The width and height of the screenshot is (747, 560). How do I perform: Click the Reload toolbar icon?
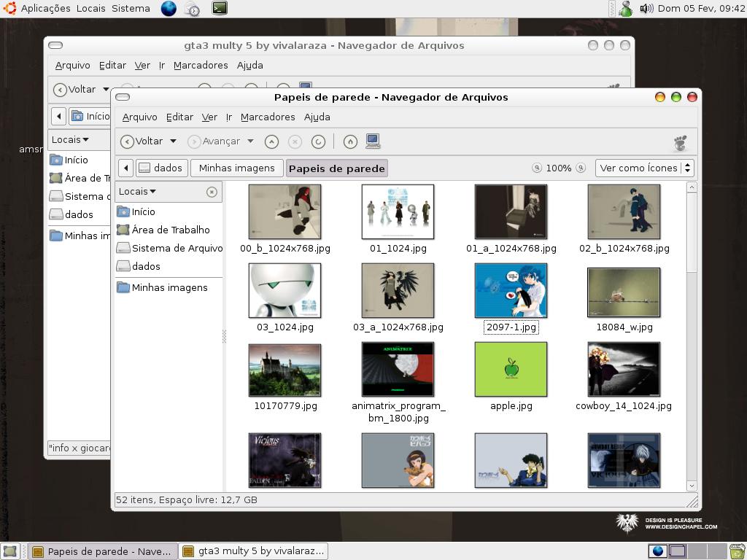point(318,141)
